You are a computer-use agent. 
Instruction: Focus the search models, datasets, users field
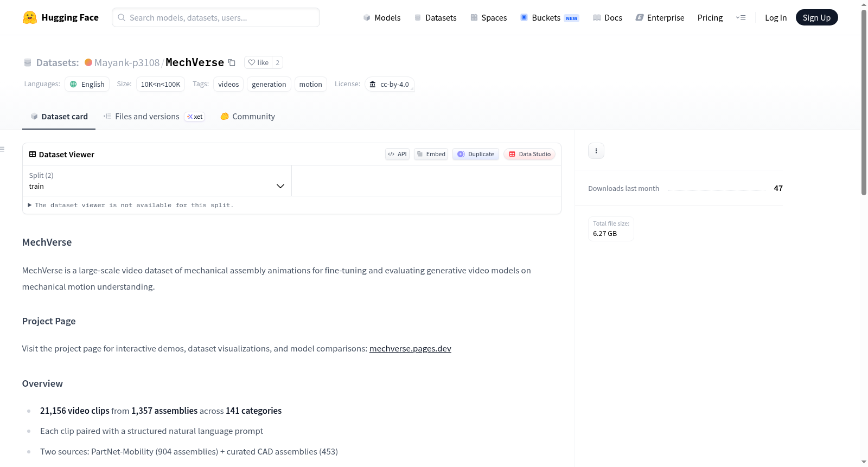216,17
